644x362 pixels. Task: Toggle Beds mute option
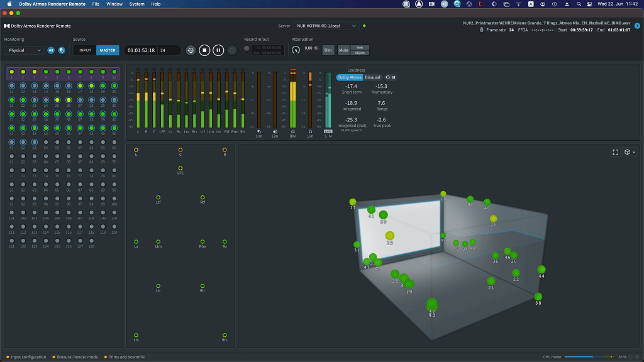click(x=360, y=48)
